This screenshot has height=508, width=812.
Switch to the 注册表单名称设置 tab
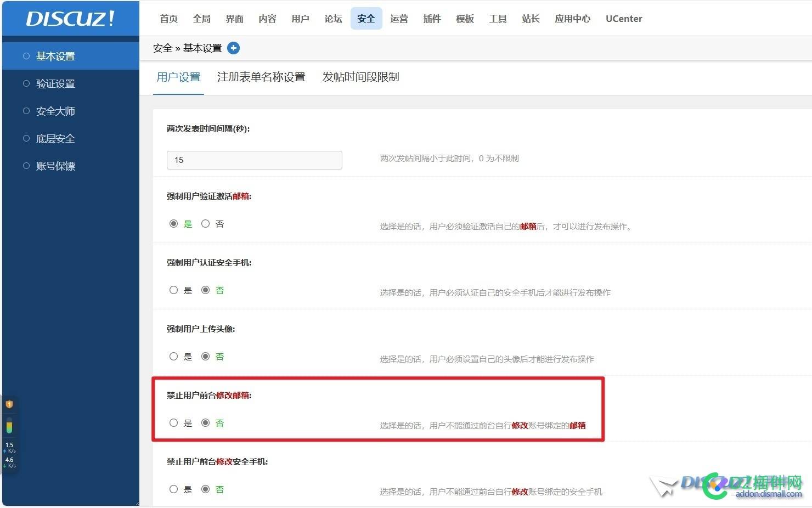pyautogui.click(x=261, y=77)
